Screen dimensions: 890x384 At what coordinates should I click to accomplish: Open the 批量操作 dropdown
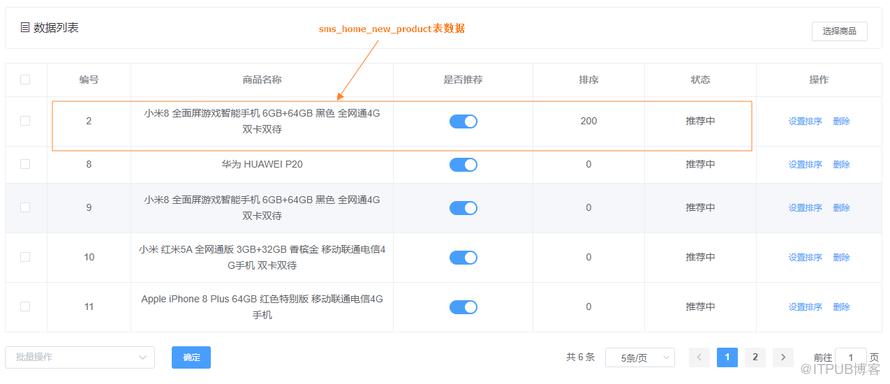point(80,357)
